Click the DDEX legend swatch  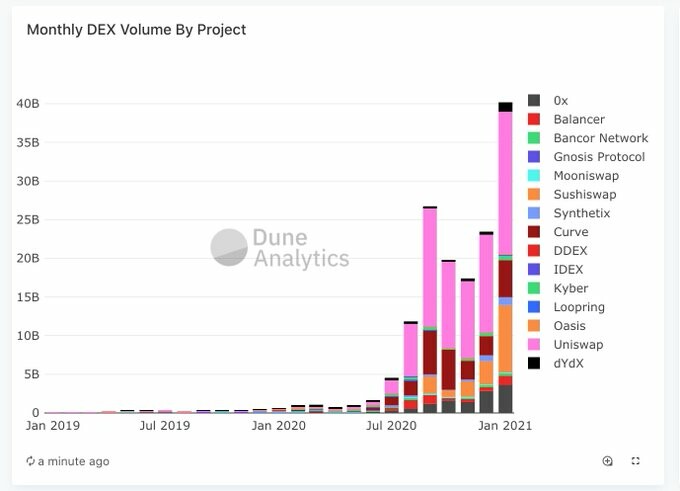(x=534, y=251)
